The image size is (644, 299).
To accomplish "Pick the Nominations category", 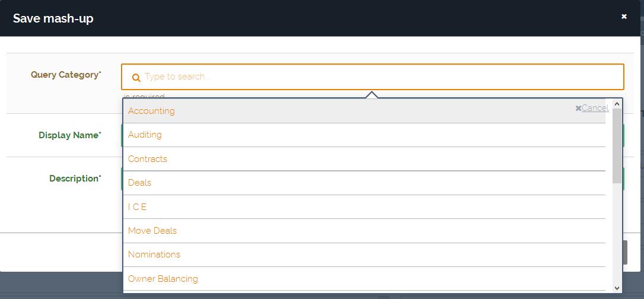I will [x=154, y=255].
